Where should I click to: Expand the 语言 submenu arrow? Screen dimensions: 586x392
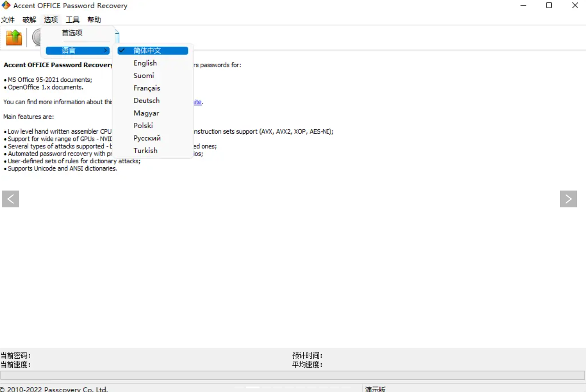[x=106, y=50]
